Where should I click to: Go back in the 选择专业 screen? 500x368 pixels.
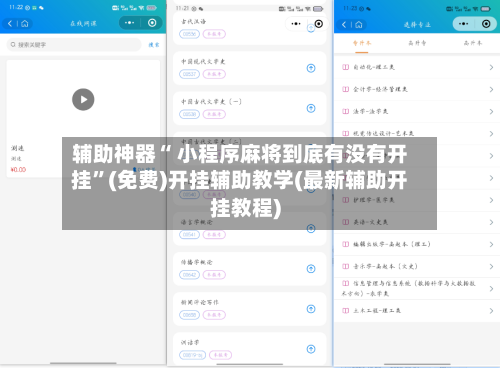[x=344, y=24]
